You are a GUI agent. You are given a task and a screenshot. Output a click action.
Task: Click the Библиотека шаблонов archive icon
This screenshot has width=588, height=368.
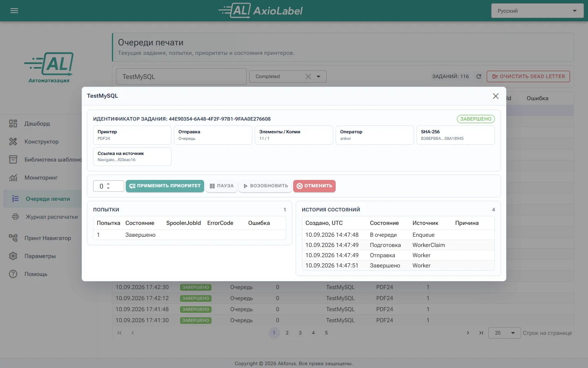(x=13, y=159)
